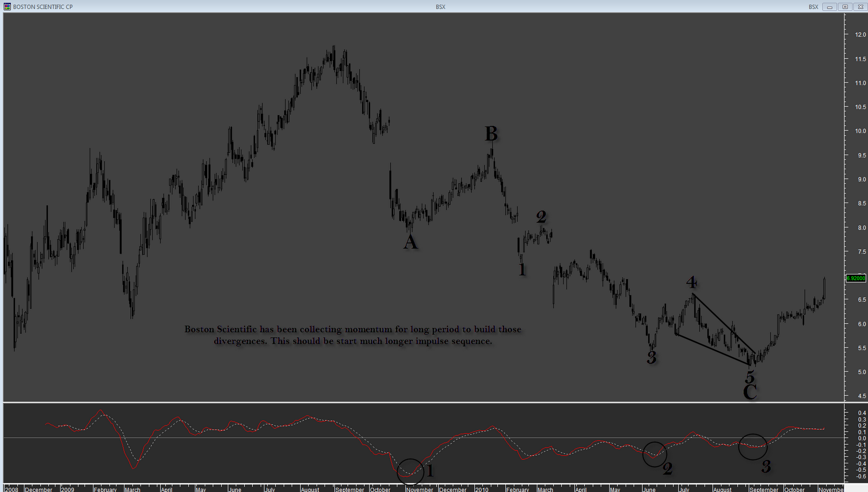Click the 7.5 price axis label
This screenshot has height=492, width=868.
pos(861,251)
